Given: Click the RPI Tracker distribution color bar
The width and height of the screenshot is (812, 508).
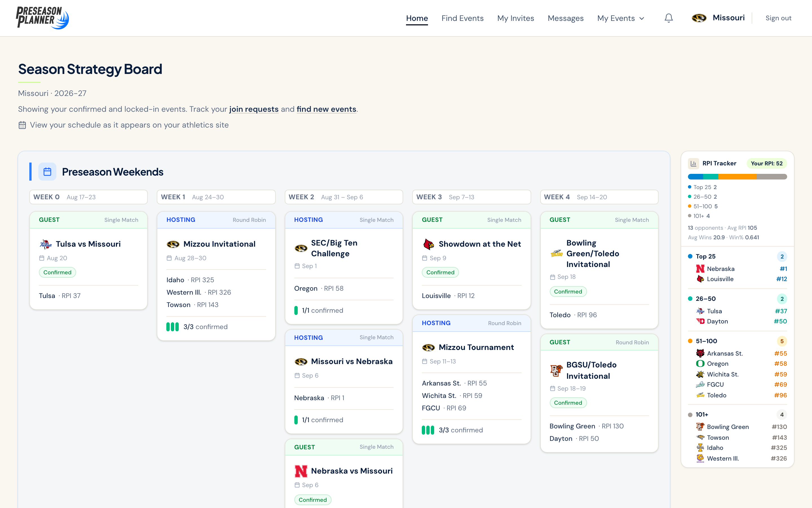Looking at the screenshot, I should [737, 177].
